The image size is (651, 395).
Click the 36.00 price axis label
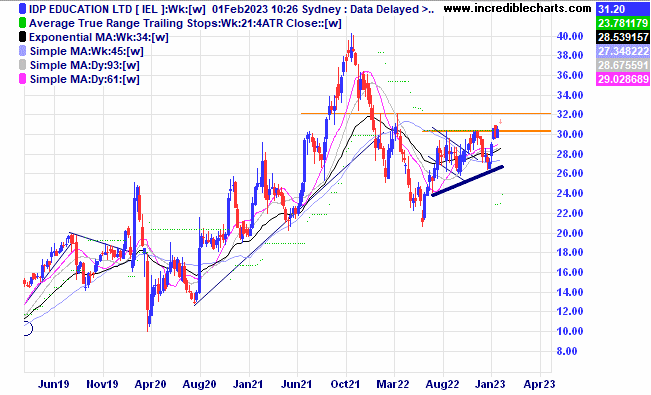click(x=570, y=75)
